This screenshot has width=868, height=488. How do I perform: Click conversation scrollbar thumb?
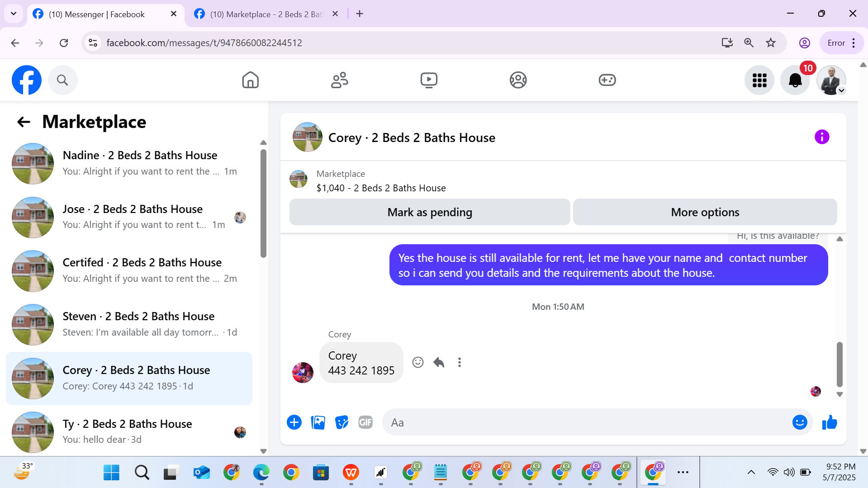840,364
